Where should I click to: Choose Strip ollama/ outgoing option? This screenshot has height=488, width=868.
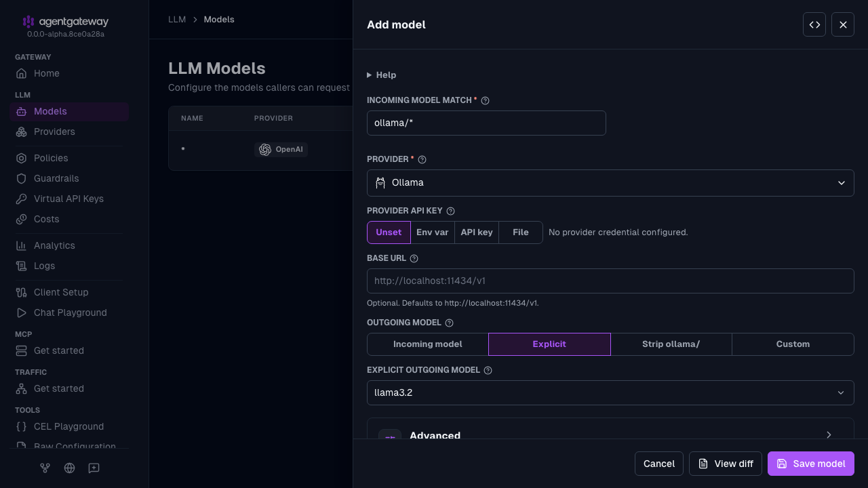[671, 344]
